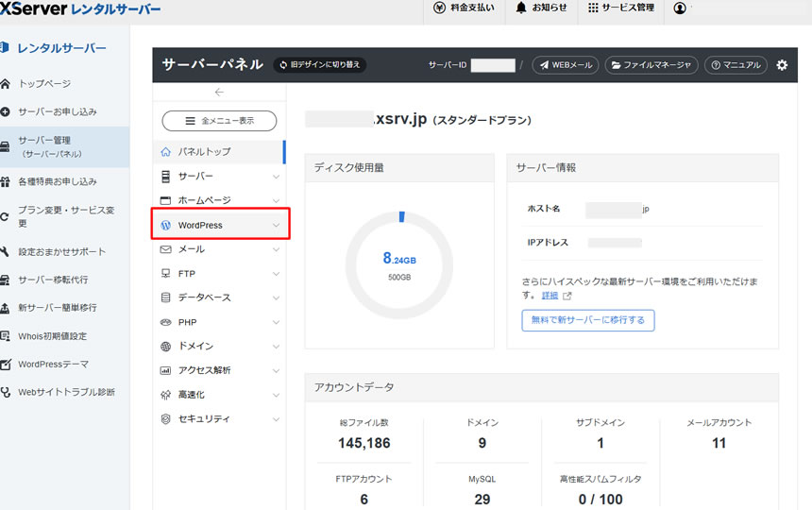Expand the メール menu chevron
The width and height of the screenshot is (812, 510).
pyautogui.click(x=276, y=249)
